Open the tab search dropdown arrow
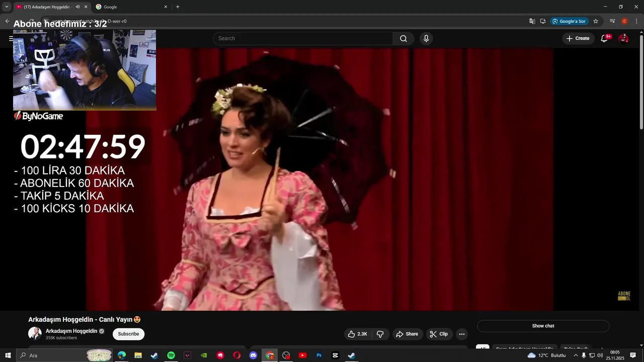 point(7,7)
